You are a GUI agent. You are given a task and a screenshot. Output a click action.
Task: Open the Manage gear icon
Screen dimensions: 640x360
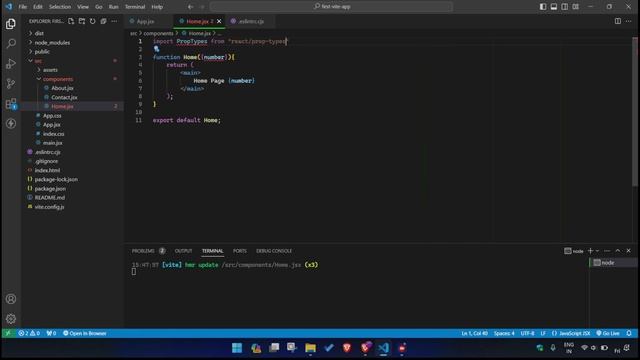(x=11, y=318)
